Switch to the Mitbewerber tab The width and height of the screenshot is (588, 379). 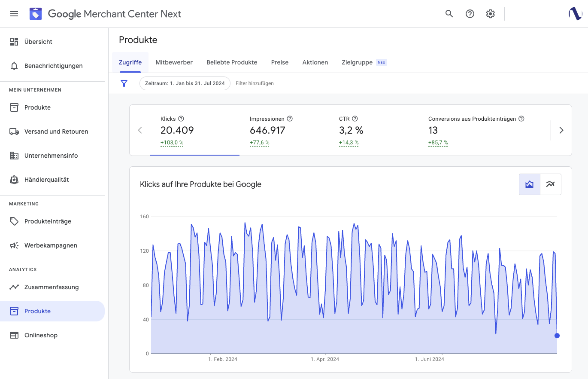point(174,62)
